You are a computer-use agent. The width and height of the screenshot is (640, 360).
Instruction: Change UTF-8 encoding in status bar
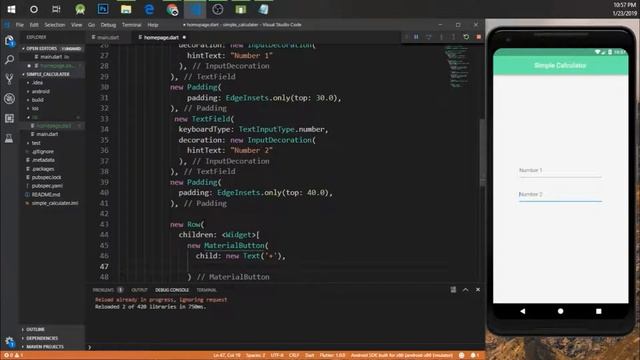pyautogui.click(x=277, y=356)
